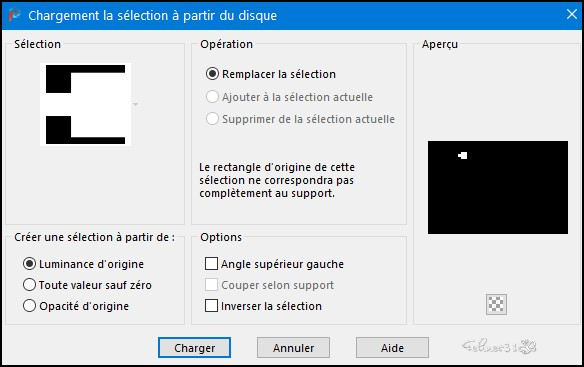Open the Aide help button
584x367 pixels.
coord(392,348)
